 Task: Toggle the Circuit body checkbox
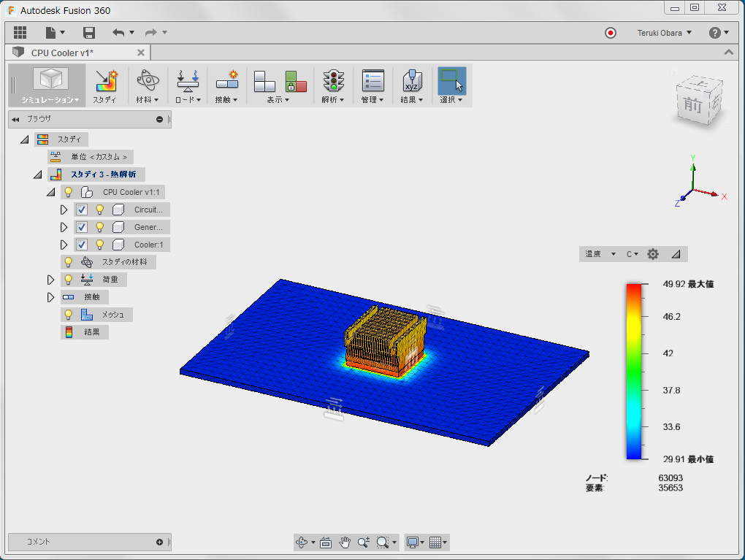82,210
